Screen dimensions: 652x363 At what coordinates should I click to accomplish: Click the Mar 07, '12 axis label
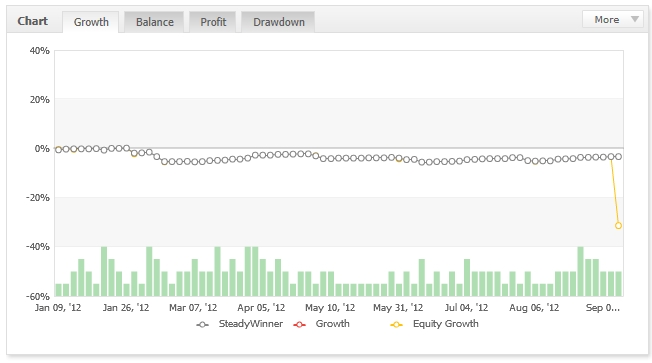click(193, 308)
